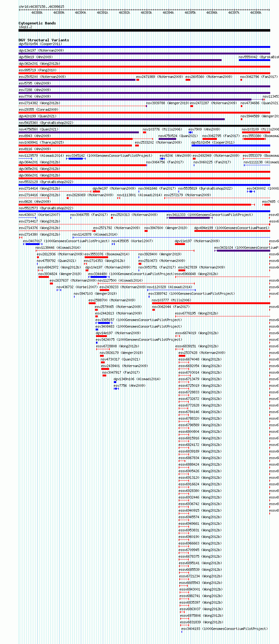
Task: Open esv2626069 (McKernan2009) variant
Action: [x=90, y=195]
